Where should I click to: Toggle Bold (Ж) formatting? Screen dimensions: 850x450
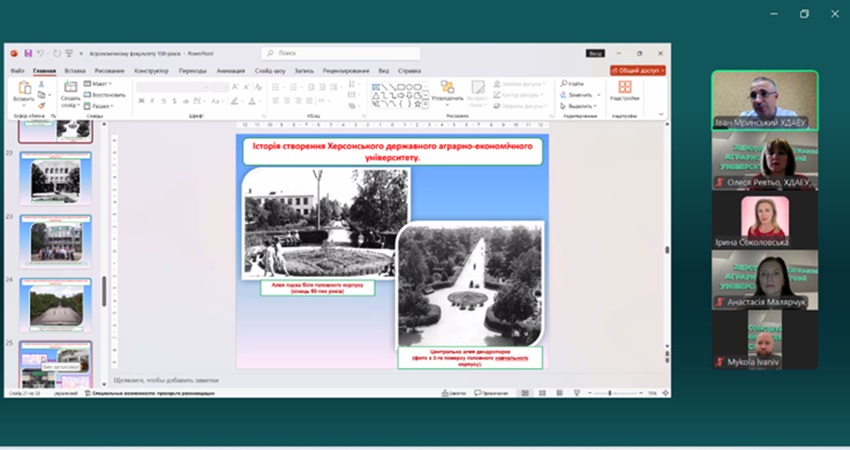(x=141, y=101)
